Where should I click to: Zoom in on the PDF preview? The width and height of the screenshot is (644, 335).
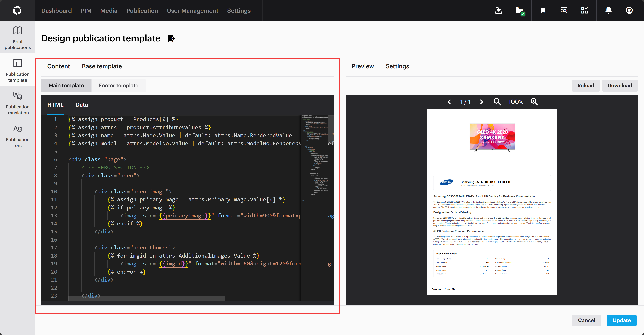[x=534, y=102]
